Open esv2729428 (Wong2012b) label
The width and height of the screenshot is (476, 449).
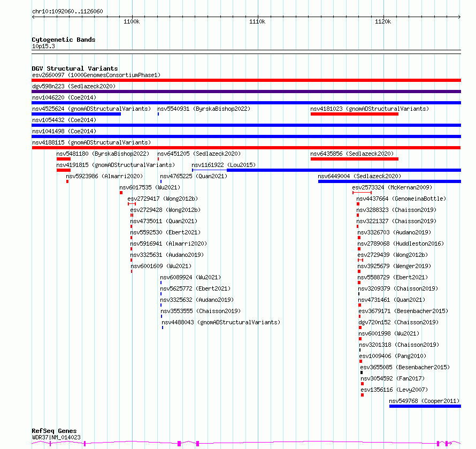165,210
